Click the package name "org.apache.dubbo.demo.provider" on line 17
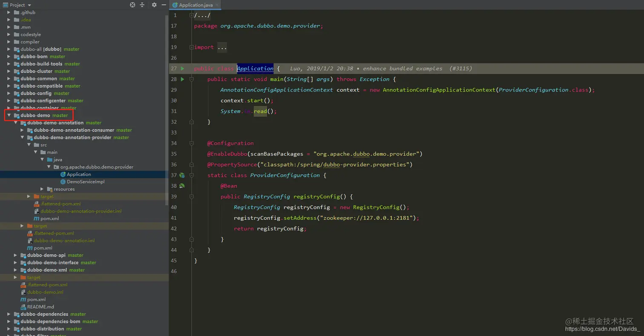The image size is (644, 336). [270, 26]
